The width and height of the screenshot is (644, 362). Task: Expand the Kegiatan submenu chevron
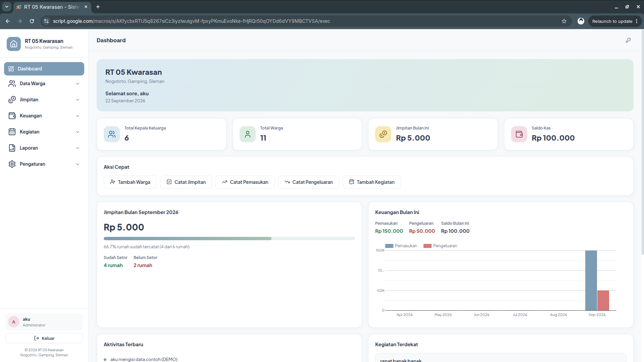click(x=78, y=132)
